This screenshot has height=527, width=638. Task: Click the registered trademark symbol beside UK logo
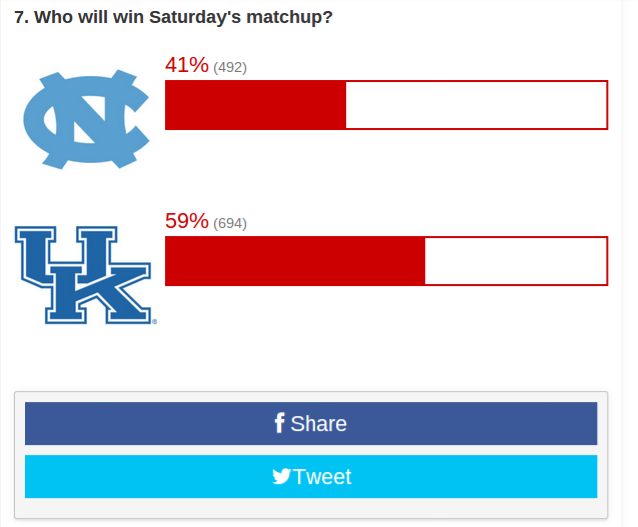click(x=155, y=322)
